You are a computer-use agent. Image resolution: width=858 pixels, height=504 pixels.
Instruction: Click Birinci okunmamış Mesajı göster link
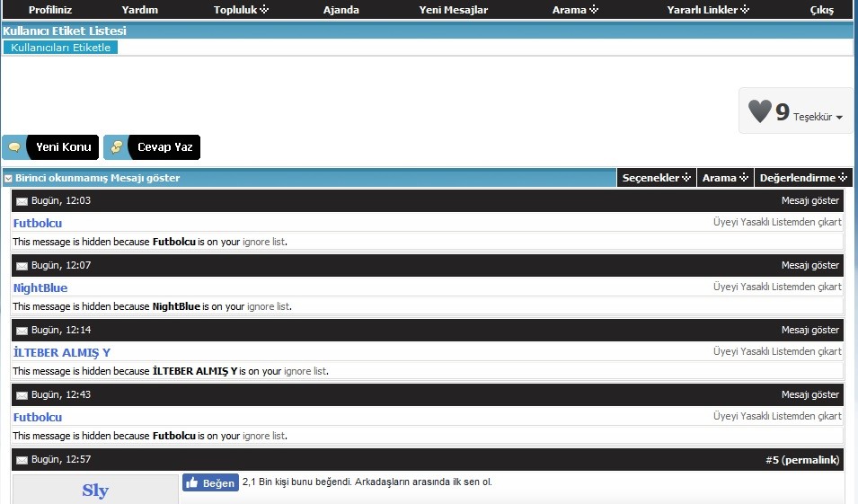pos(97,178)
